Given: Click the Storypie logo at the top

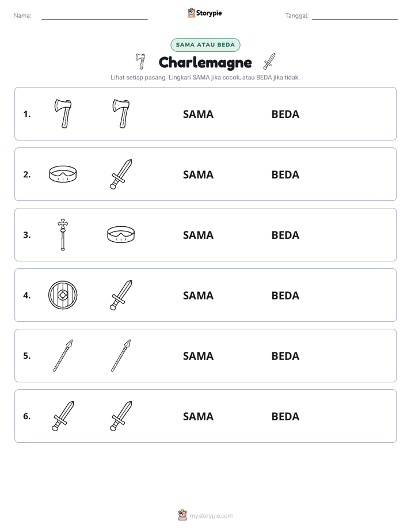Looking at the screenshot, I should click(205, 13).
